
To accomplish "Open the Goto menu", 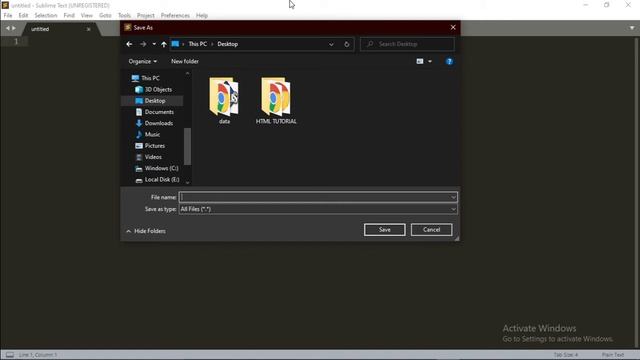I will tap(105, 16).
